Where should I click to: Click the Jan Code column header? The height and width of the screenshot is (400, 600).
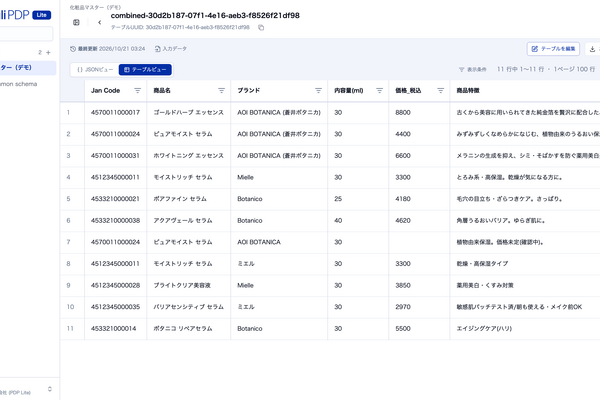pos(105,91)
